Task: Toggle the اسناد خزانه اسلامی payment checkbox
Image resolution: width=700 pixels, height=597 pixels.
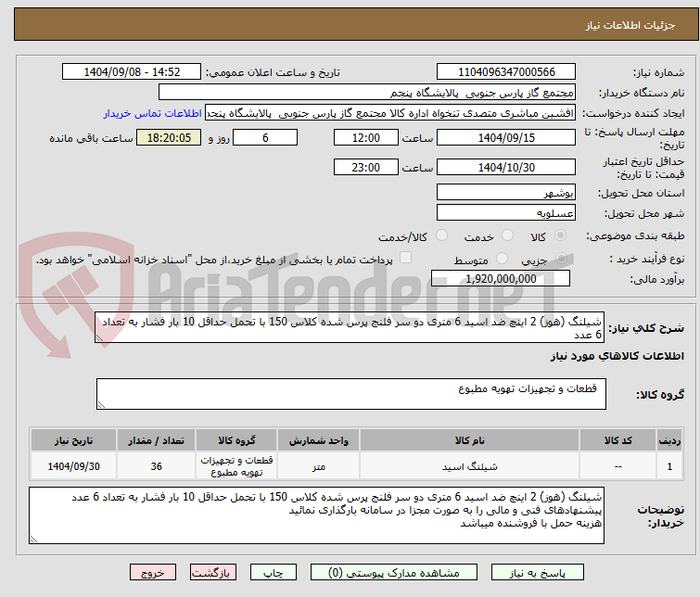Action: [x=405, y=258]
